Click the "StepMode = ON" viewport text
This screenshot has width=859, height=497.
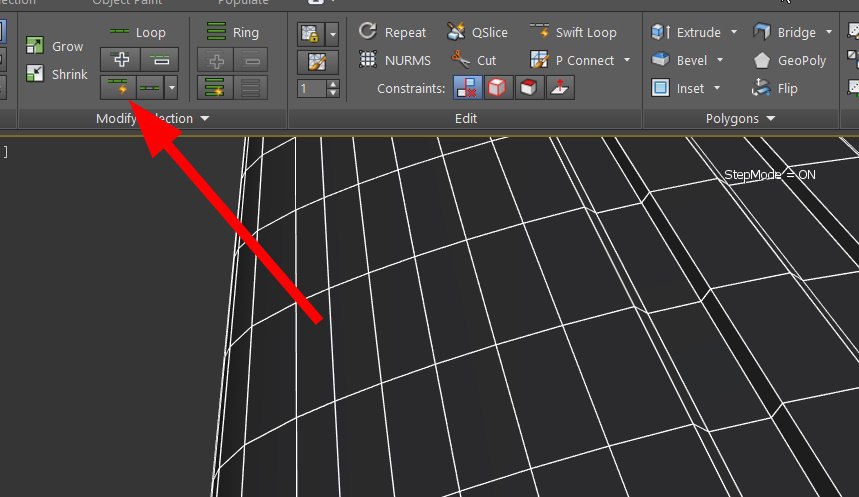[x=770, y=175]
